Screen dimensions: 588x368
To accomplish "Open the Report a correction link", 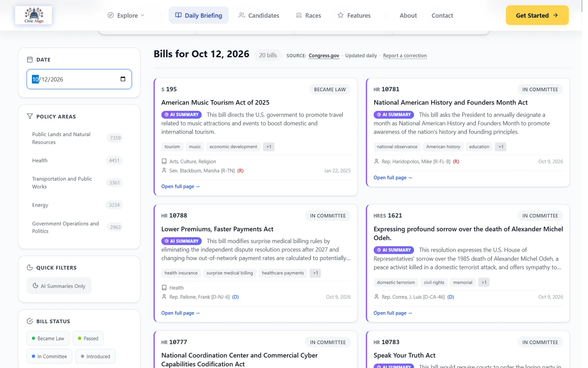I will coord(405,56).
